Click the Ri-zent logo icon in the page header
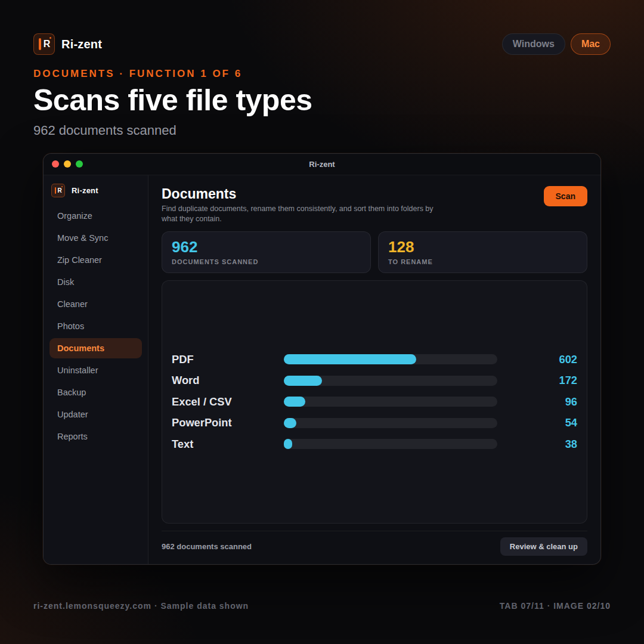This screenshot has height=644, width=644. [44, 44]
